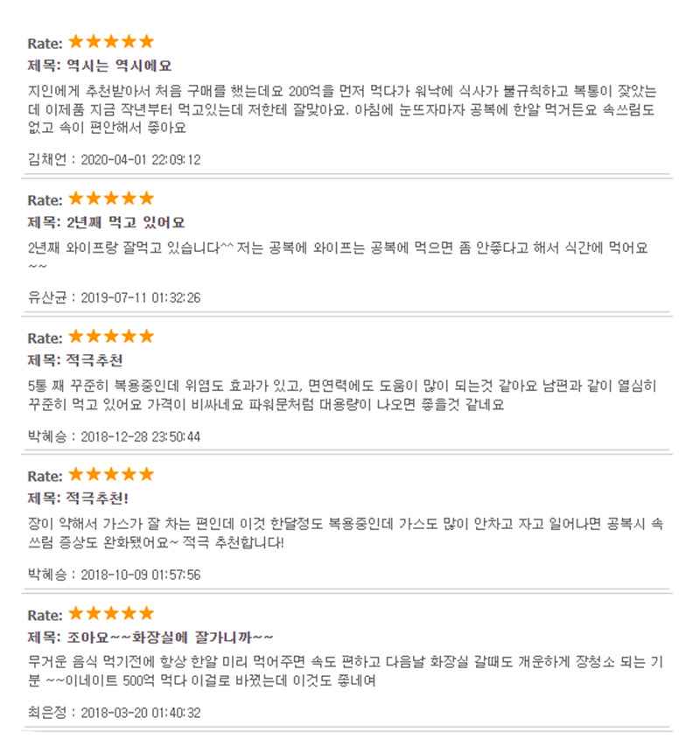This screenshot has width=700, height=746.
Task: Open the review title 조아요~~화장실에 잘가니까~~
Action: [170, 637]
